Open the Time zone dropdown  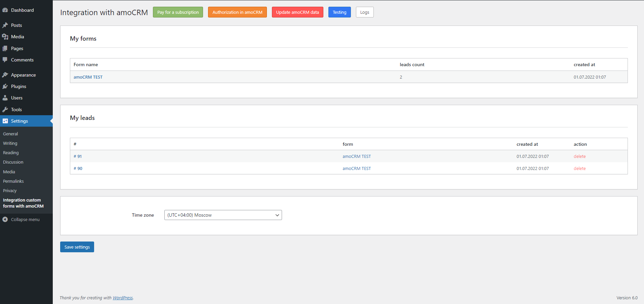223,215
